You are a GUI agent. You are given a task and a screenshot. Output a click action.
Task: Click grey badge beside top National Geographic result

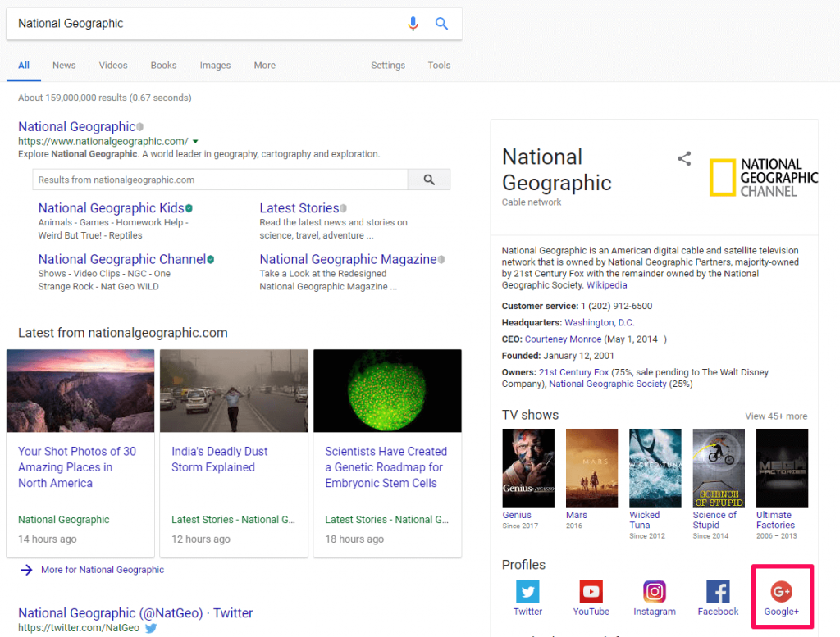tap(139, 127)
